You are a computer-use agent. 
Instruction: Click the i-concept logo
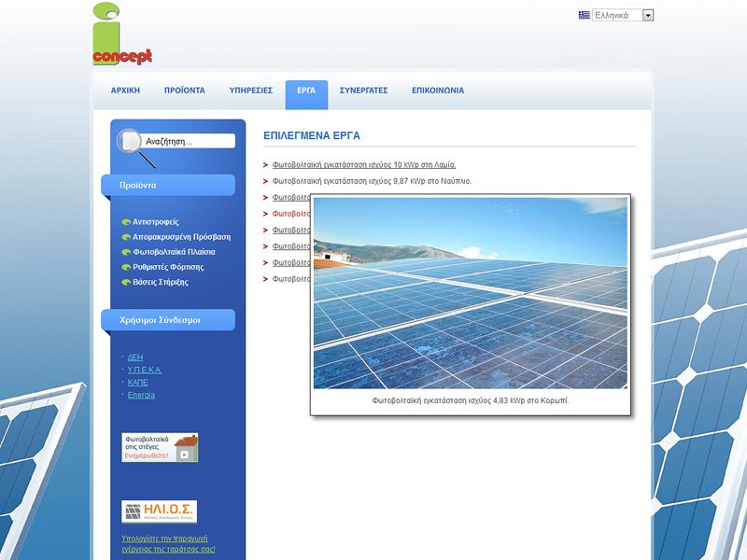click(122, 34)
